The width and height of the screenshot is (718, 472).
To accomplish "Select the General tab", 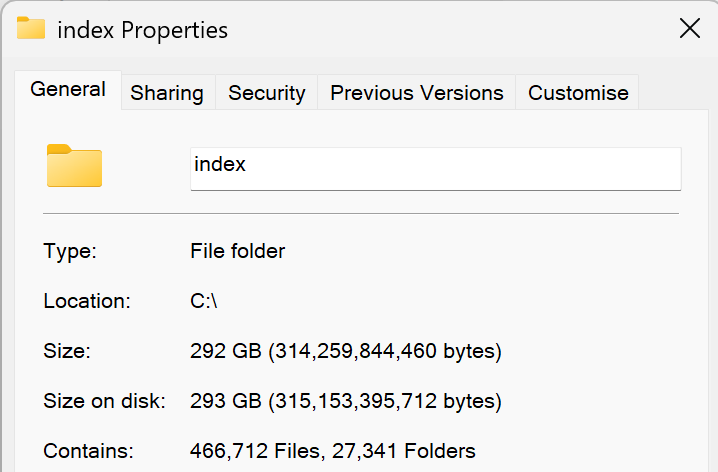I will (68, 89).
